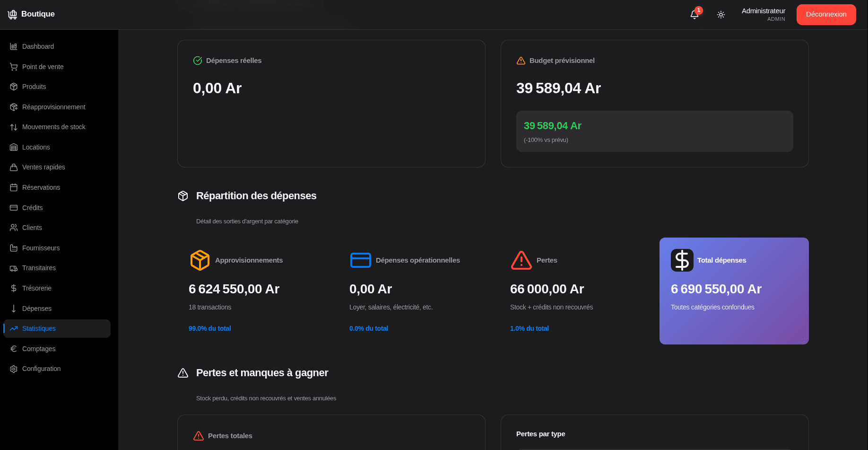Open the Administrateur account label
The image size is (868, 450).
click(x=764, y=11)
